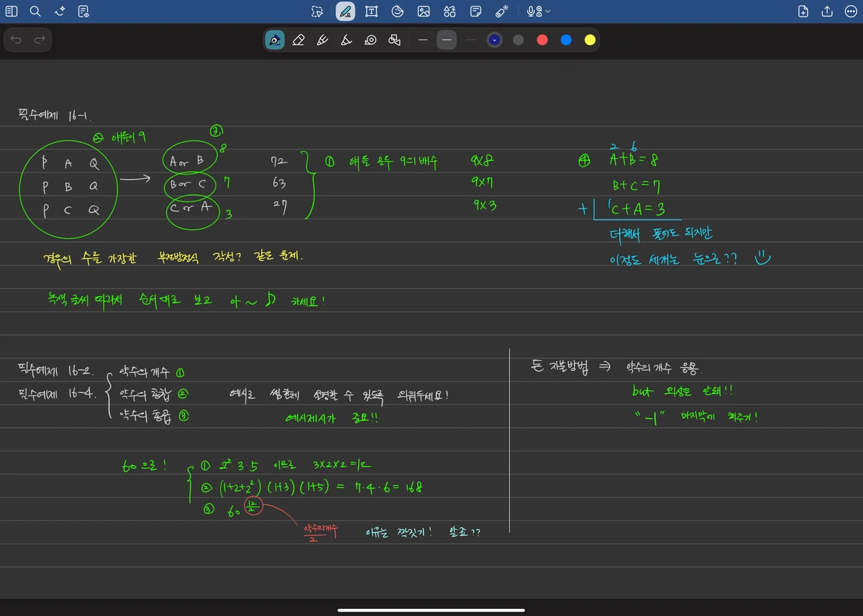Tap the home indicator bar
Screen dimensions: 863x616
tap(431, 611)
